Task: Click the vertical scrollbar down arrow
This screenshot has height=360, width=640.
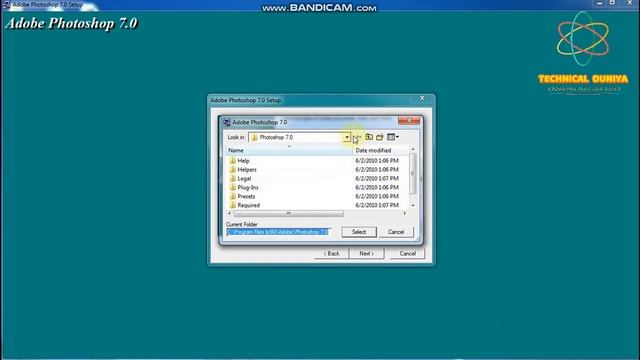Action: click(413, 205)
